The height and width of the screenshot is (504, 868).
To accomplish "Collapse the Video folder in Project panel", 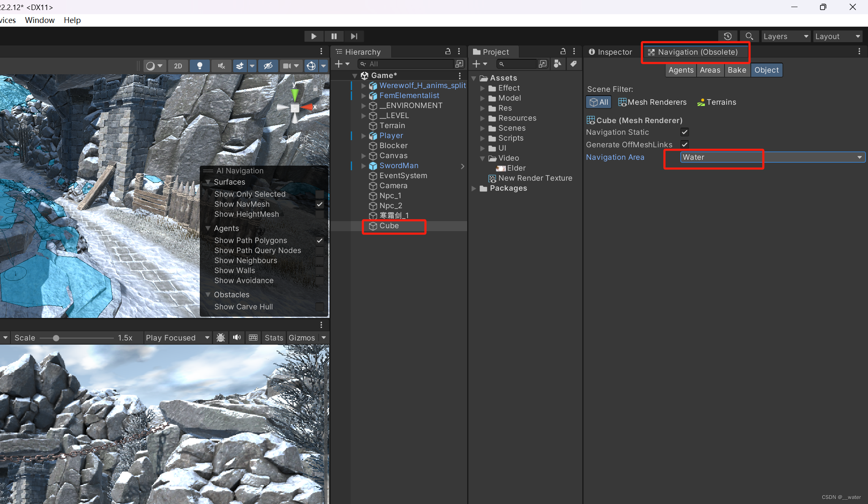I will click(483, 158).
